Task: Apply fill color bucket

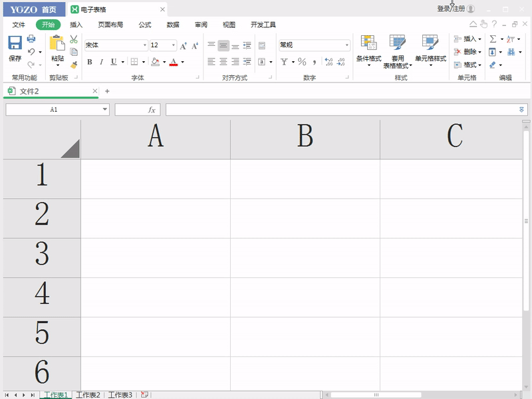Action: [156, 62]
